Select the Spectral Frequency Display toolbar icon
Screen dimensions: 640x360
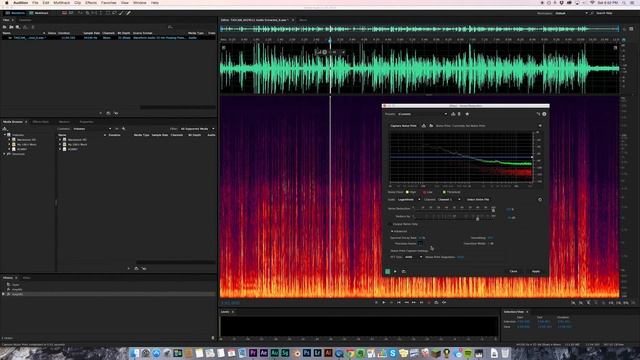(x=64, y=13)
